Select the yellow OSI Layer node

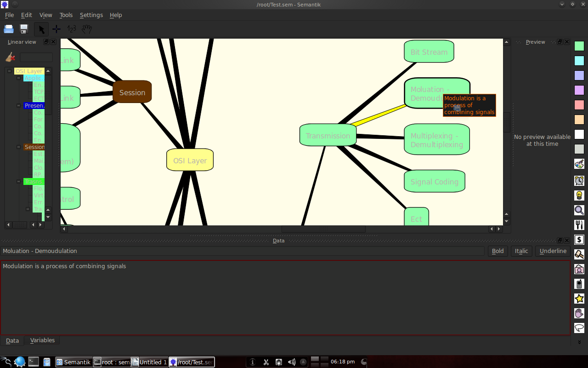tap(190, 160)
